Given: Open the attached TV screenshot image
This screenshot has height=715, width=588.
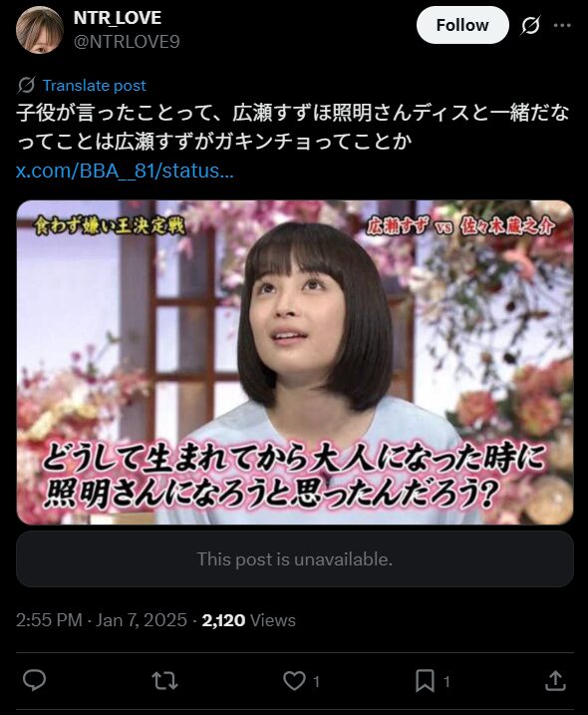Looking at the screenshot, I should click(x=294, y=362).
